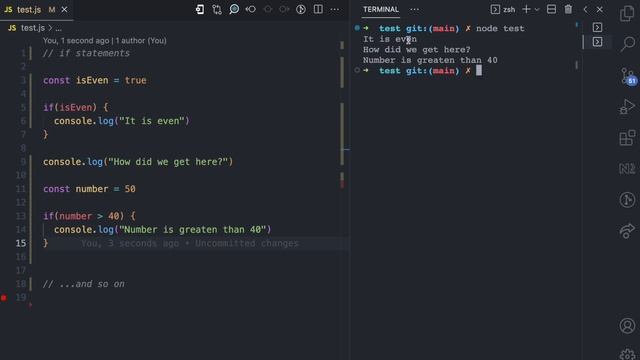Place cursor on 'const number = 50' line
This screenshot has width=640, height=360.
89,189
